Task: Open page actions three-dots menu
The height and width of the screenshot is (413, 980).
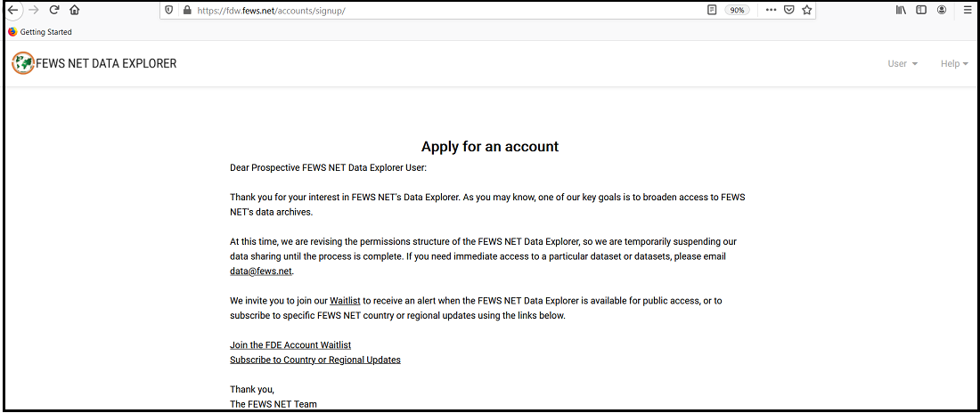Action: (x=771, y=10)
